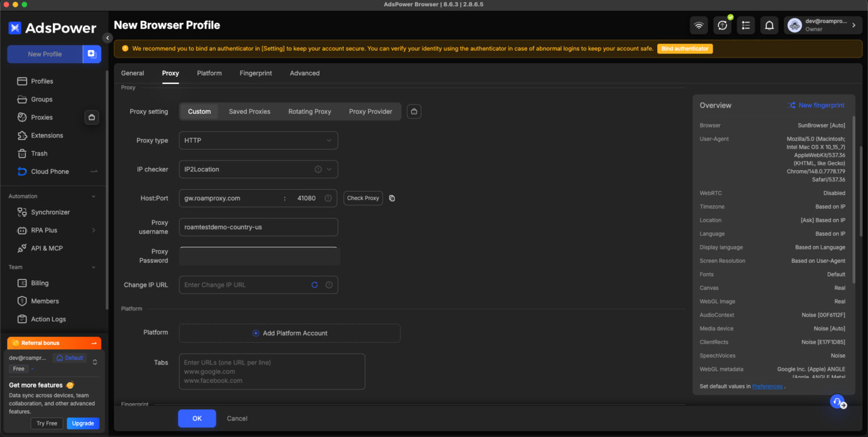
Task: Click Add Platform Account
Action: (290, 333)
